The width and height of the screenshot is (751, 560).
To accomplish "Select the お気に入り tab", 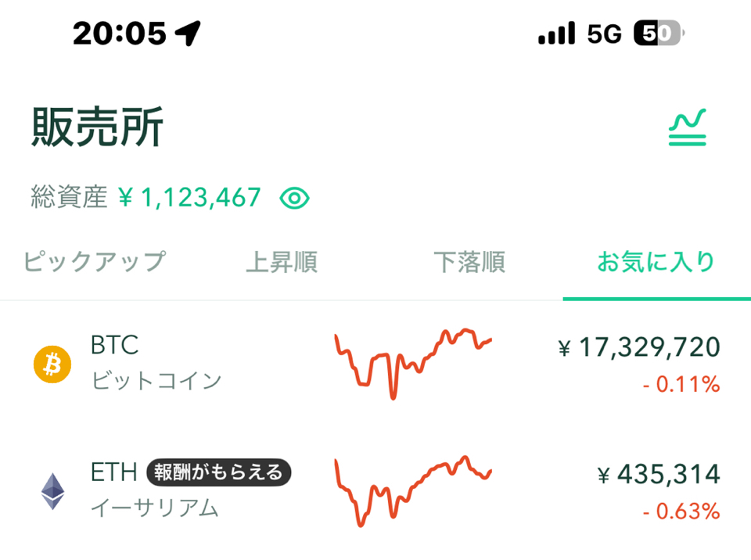I will tap(656, 262).
